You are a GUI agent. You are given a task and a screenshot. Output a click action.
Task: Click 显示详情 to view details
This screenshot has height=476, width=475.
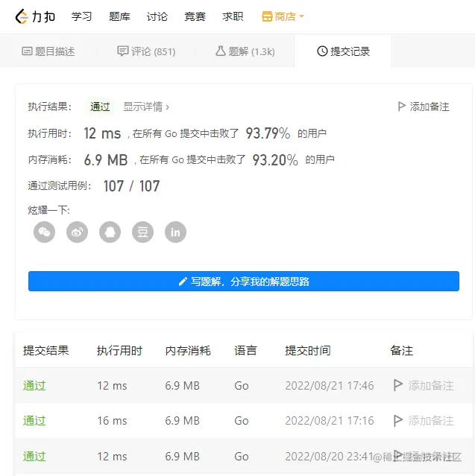pyautogui.click(x=146, y=107)
